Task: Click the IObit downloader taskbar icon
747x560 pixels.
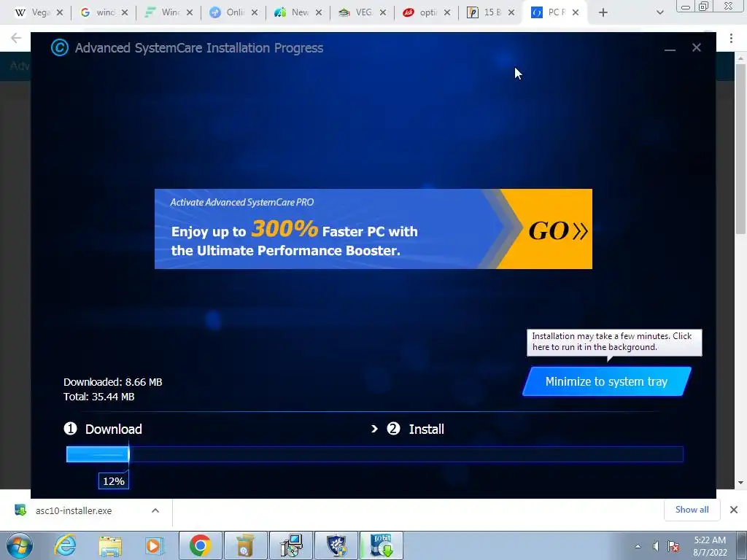Action: click(x=382, y=545)
